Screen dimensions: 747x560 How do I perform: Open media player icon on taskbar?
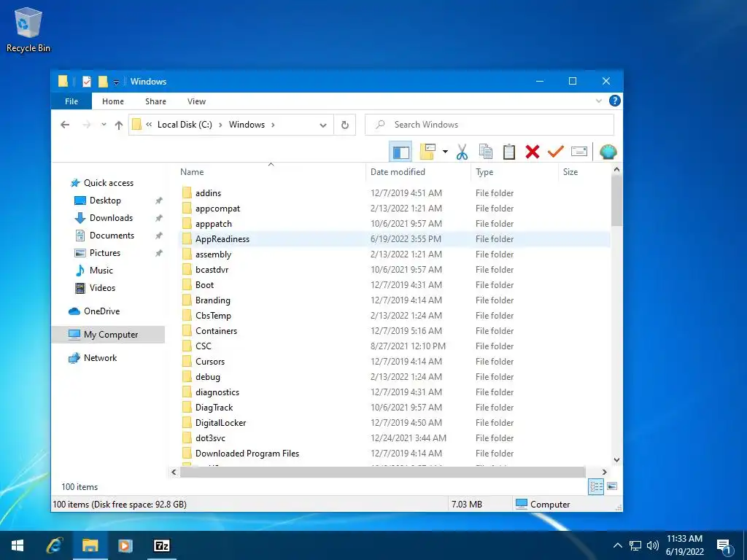point(125,545)
